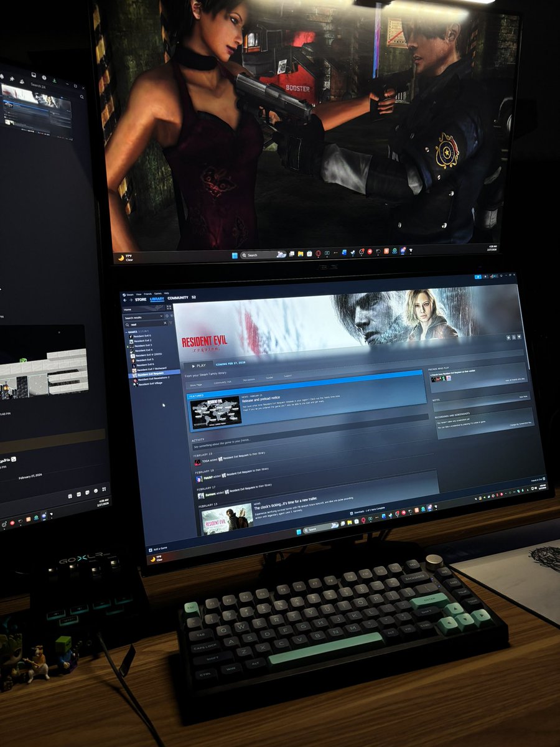Open the Search results collection dropdown
This screenshot has width=560, height=747.
pos(144,317)
